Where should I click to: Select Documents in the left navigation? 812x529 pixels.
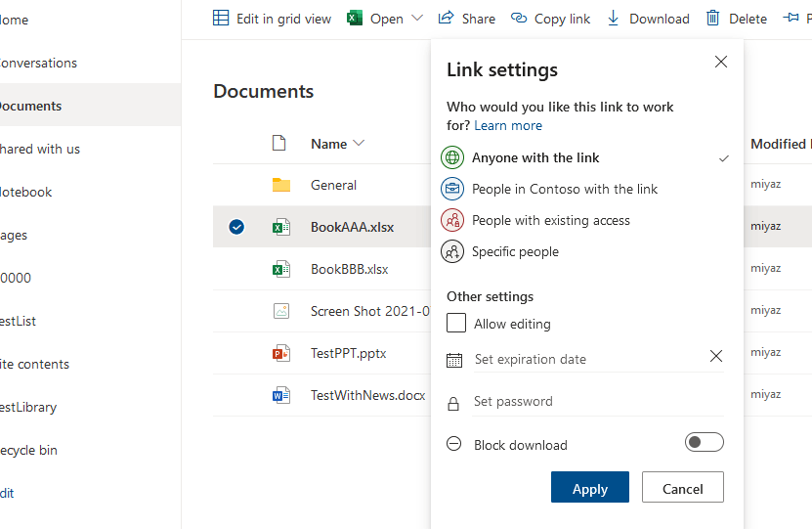click(30, 106)
